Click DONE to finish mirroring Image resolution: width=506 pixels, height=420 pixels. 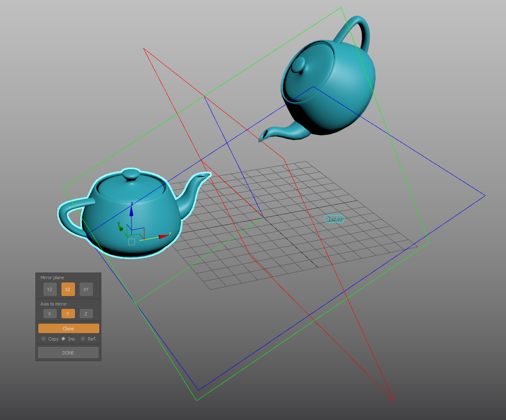pos(68,353)
